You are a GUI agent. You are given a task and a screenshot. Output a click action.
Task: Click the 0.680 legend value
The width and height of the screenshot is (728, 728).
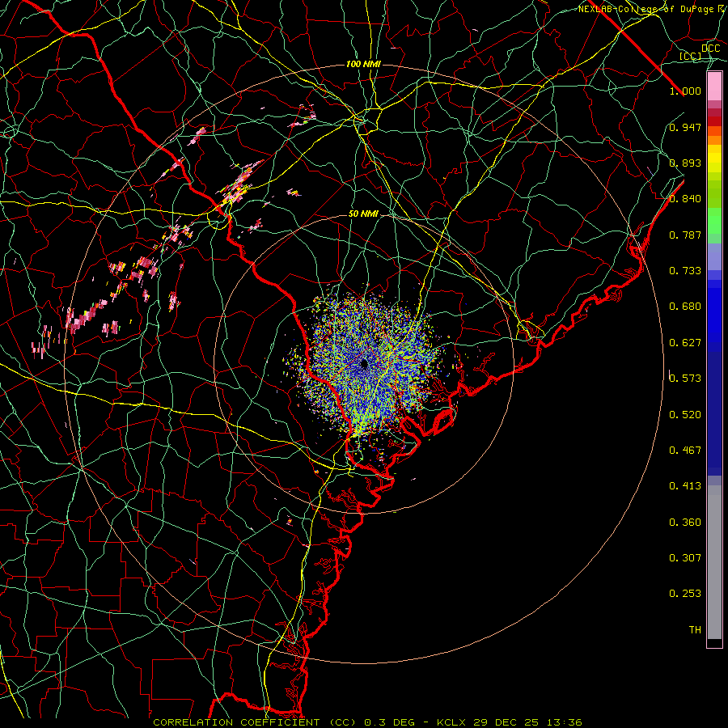pyautogui.click(x=685, y=307)
